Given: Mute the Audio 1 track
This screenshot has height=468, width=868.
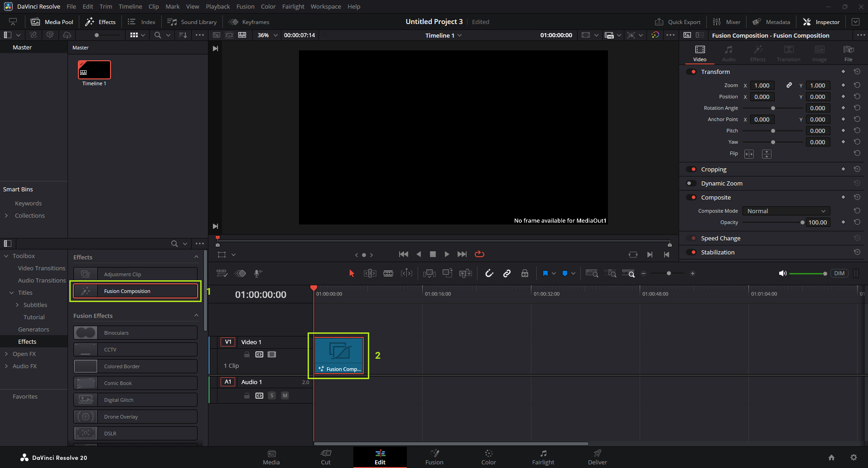Looking at the screenshot, I should point(285,395).
